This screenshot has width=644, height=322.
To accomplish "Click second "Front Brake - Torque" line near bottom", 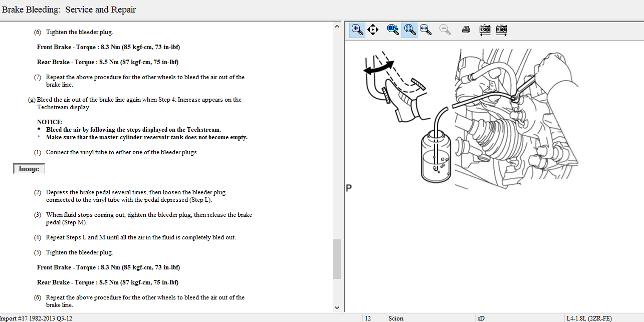I will [x=109, y=267].
